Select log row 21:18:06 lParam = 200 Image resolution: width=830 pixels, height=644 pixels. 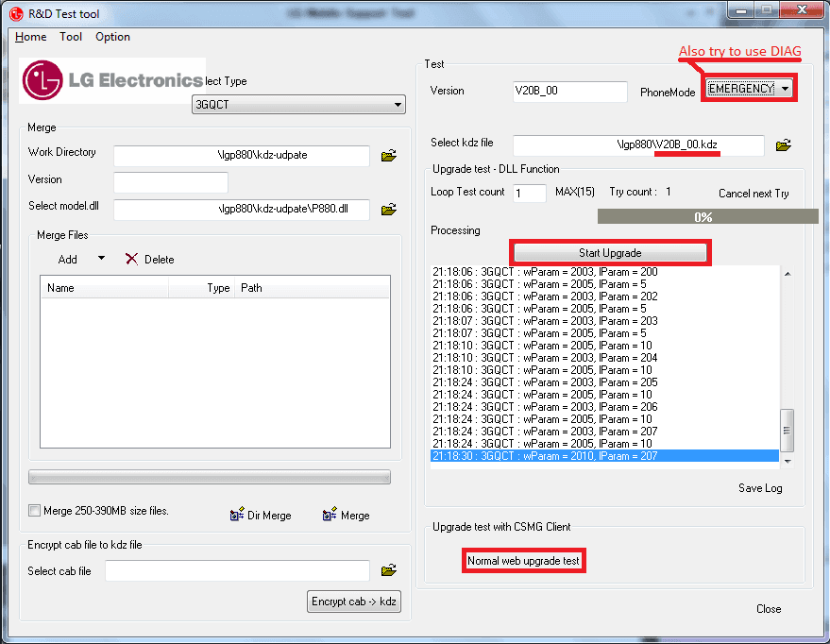(604, 272)
